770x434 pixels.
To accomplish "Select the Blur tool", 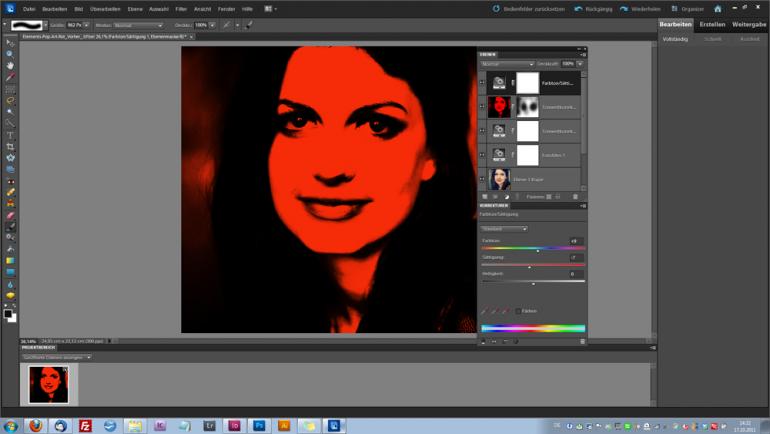I will click(10, 284).
